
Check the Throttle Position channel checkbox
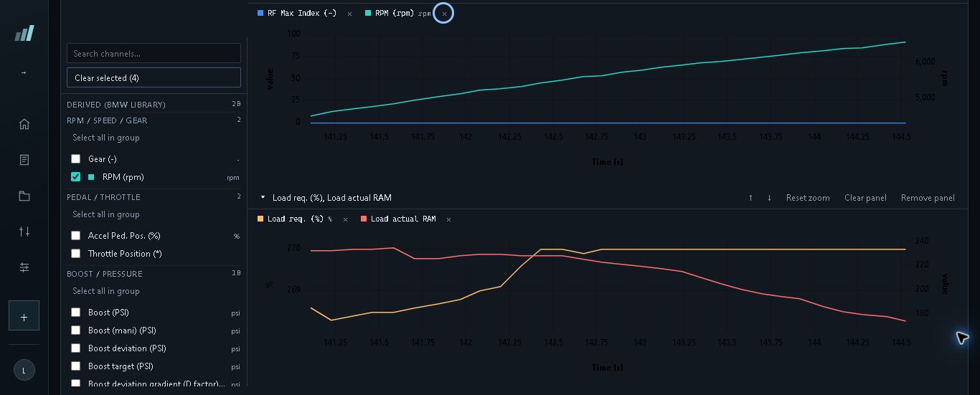pyautogui.click(x=75, y=253)
